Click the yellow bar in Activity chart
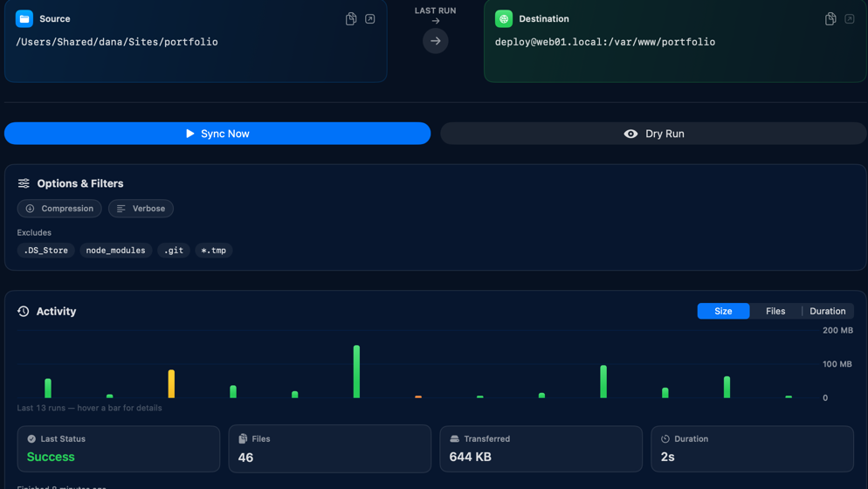This screenshot has height=489, width=868. coord(172,384)
